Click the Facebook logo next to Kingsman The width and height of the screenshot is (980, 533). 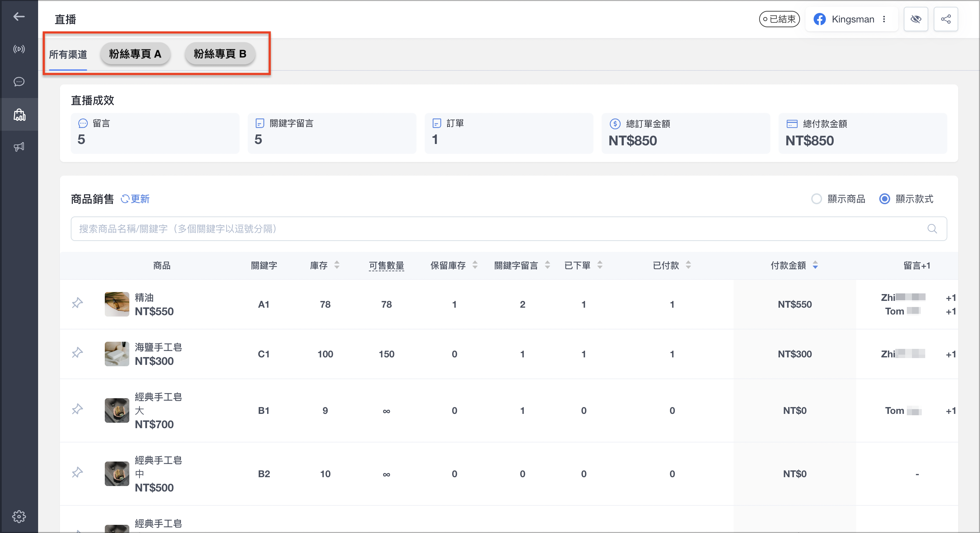[x=819, y=19]
